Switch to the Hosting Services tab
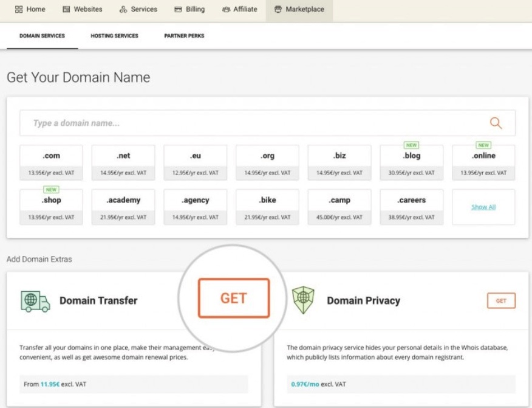Screen dimensions: 532x408 [x=114, y=35]
